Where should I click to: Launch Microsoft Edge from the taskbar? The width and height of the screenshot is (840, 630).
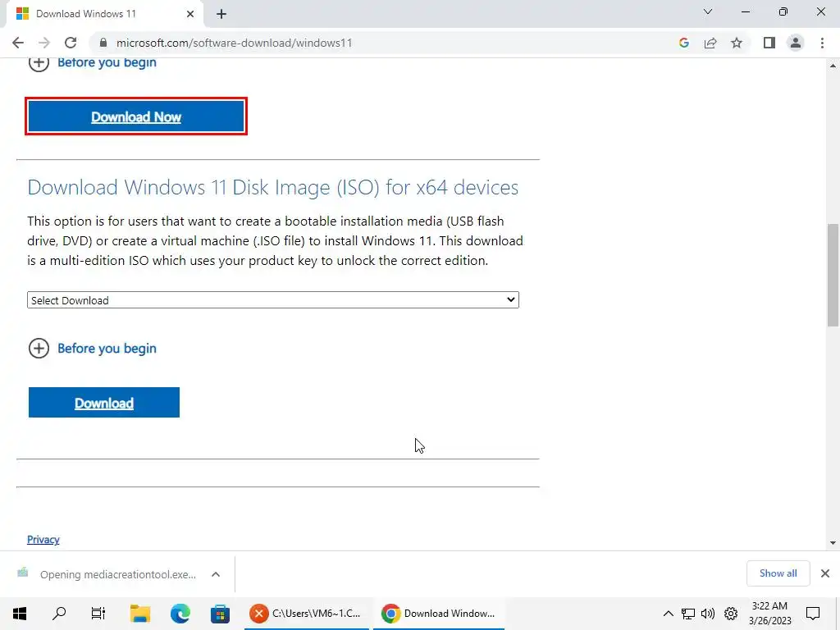[x=180, y=614]
